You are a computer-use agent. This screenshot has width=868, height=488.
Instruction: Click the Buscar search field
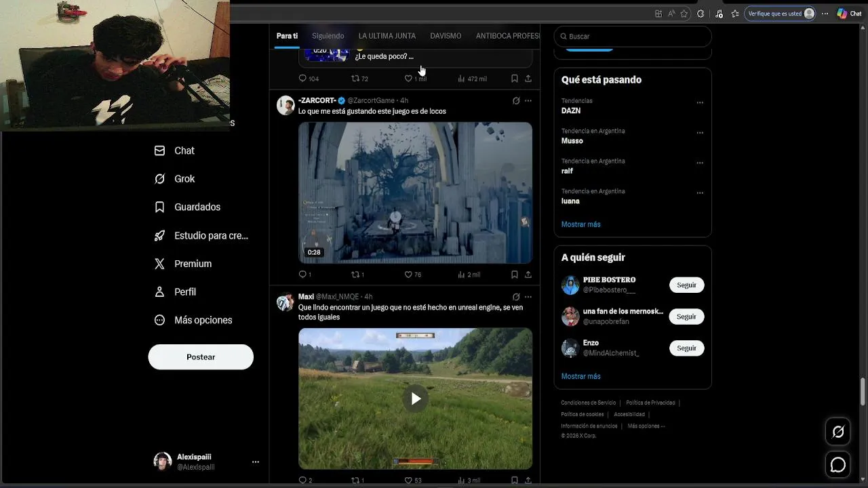point(633,36)
